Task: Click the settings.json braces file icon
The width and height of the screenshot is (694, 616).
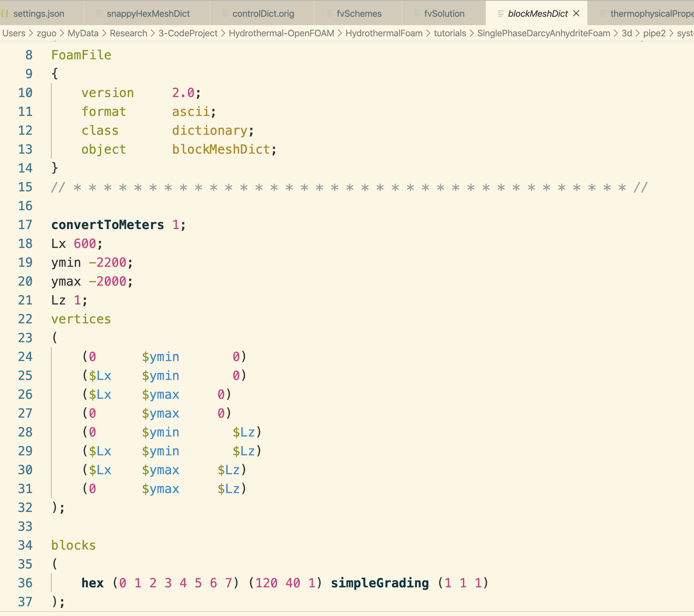Action: (5, 14)
